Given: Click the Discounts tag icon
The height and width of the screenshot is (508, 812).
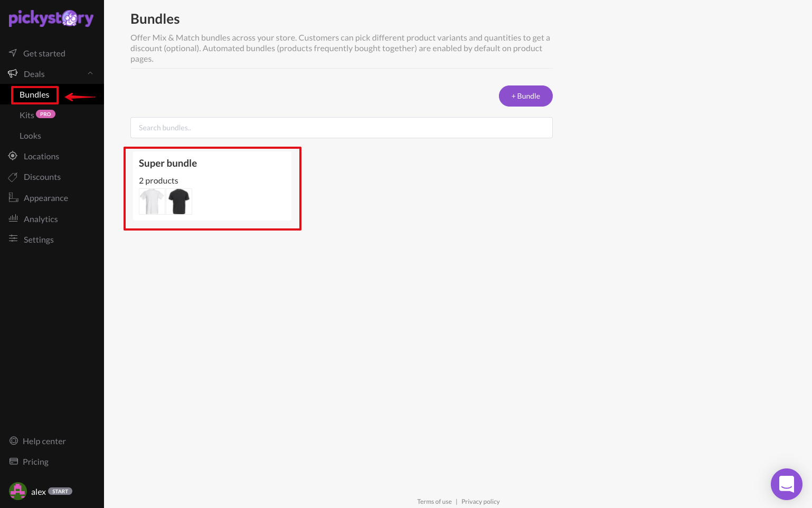Looking at the screenshot, I should coord(13,177).
